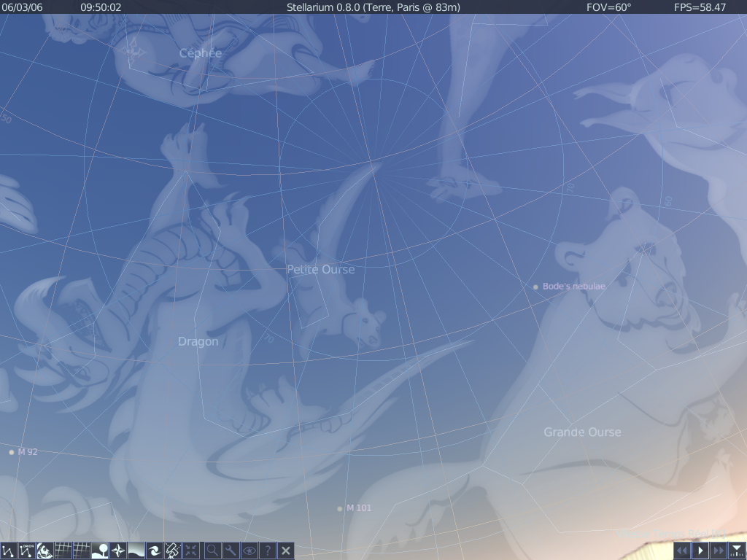Click the time 09:50:02 display
Viewport: 747px width, 560px height.
click(x=101, y=7)
